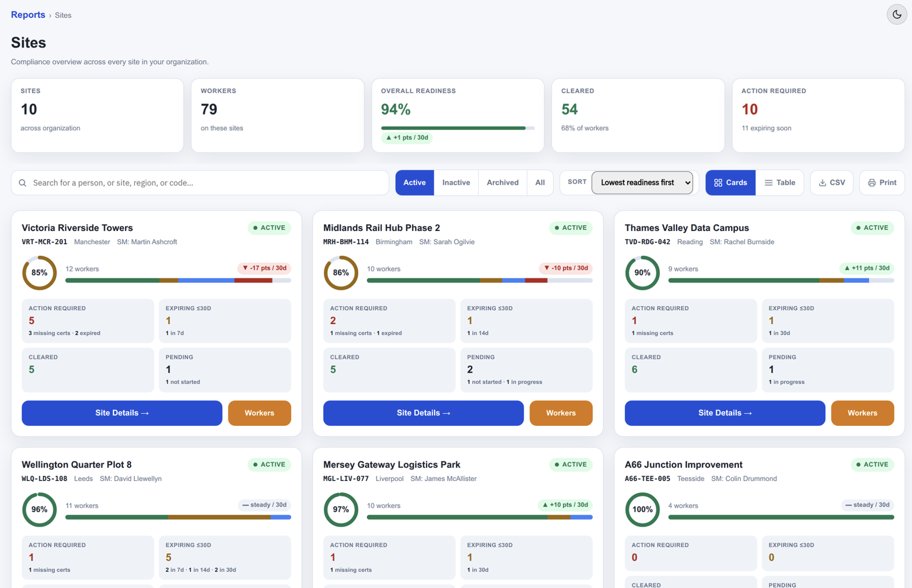Click the CSV download icon
Image resolution: width=912 pixels, height=588 pixels.
point(822,183)
